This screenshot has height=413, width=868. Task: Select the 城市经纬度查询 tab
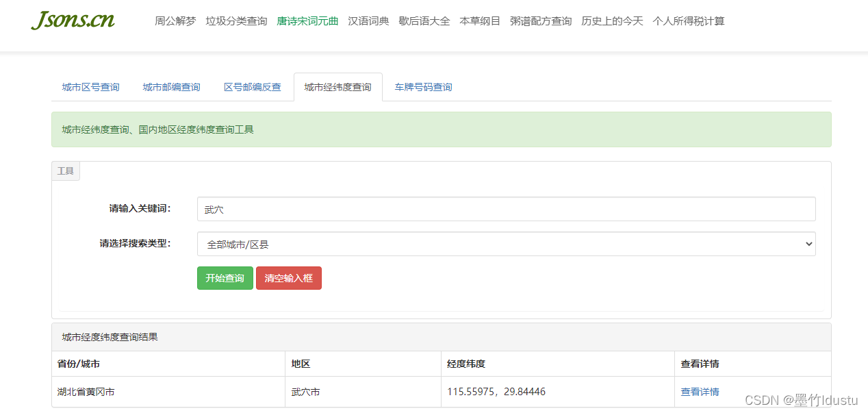[337, 87]
